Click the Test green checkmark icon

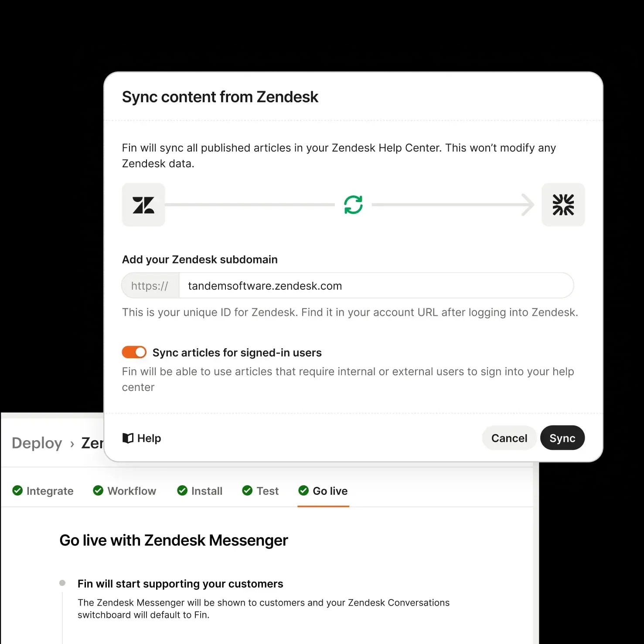(x=247, y=491)
